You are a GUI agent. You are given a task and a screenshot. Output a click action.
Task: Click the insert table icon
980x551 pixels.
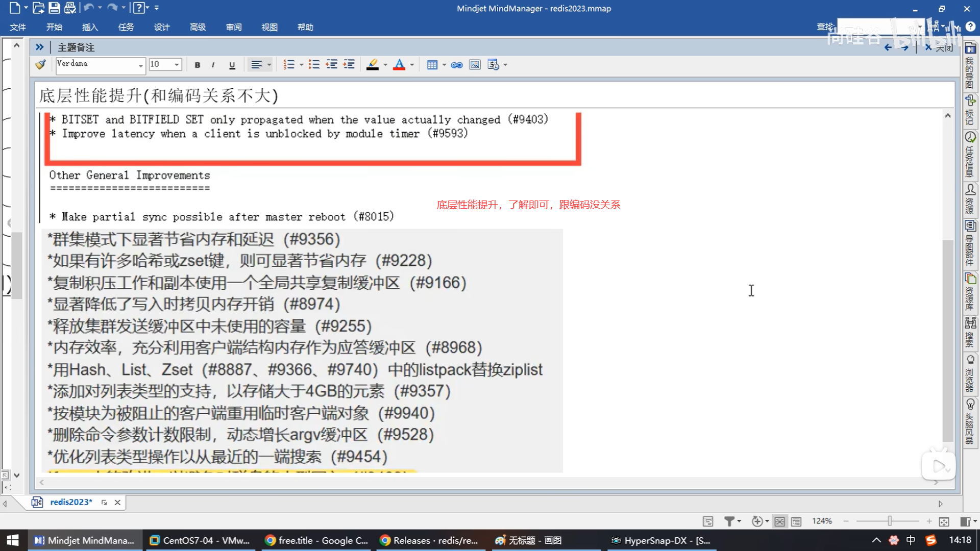click(432, 65)
